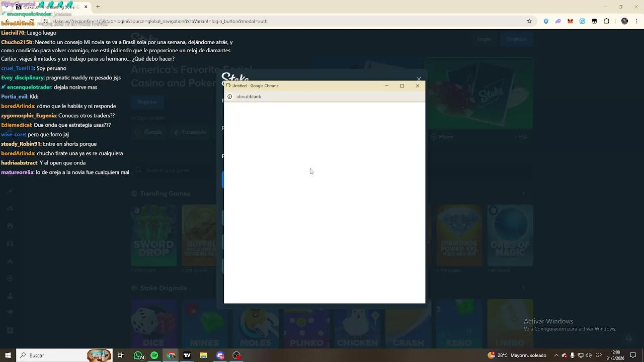
Task: Show hidden system tray icons
Action: coord(556,355)
